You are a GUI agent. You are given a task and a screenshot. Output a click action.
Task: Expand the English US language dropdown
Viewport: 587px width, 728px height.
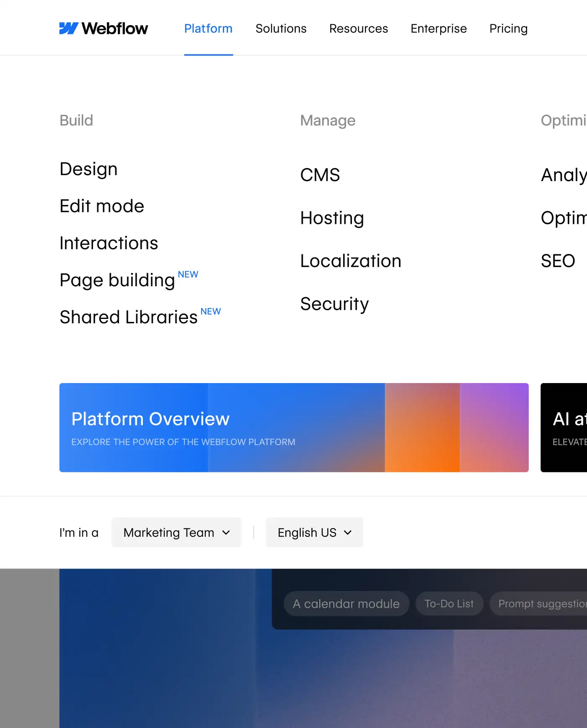point(314,532)
